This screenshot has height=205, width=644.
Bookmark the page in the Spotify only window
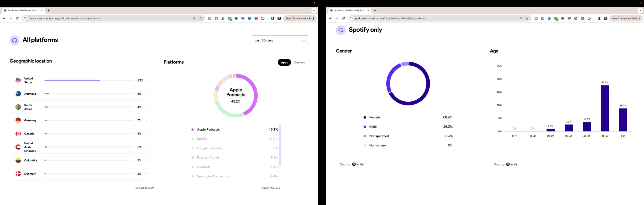(527, 19)
